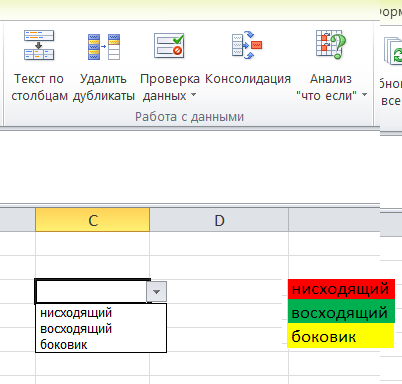Image resolution: width=402 pixels, height=384 pixels.
Task: Click the Консолидация label
Action: [248, 79]
